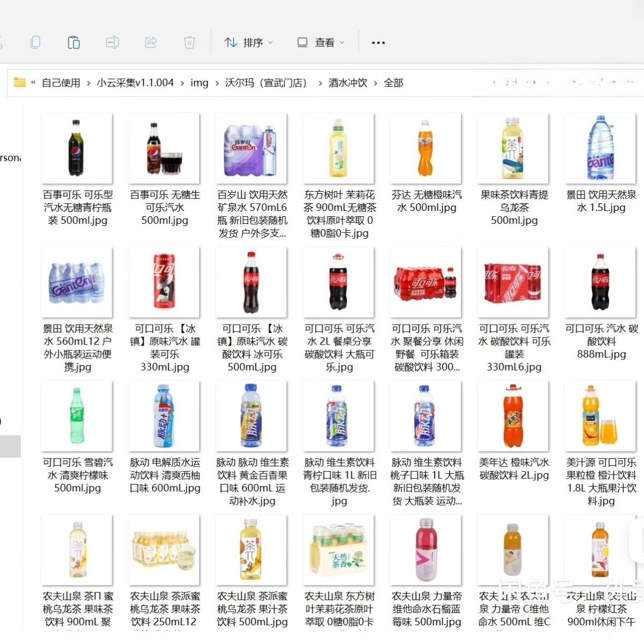Select the 可口可乐 2L 餐桌分享 thumbnail
This screenshot has width=644, height=644.
pos(338,282)
